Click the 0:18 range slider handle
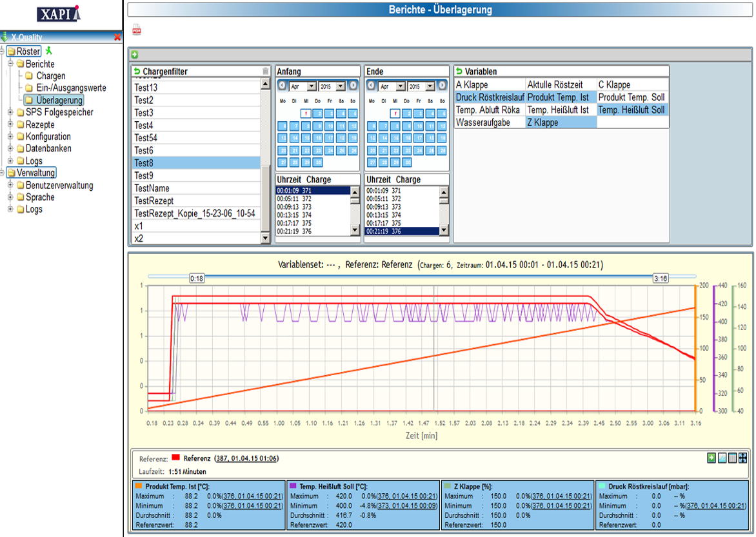The height and width of the screenshot is (537, 756). coord(197,278)
